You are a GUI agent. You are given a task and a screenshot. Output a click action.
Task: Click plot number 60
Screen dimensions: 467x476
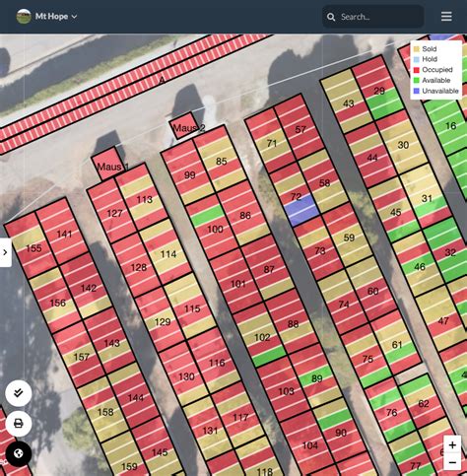[x=372, y=292]
